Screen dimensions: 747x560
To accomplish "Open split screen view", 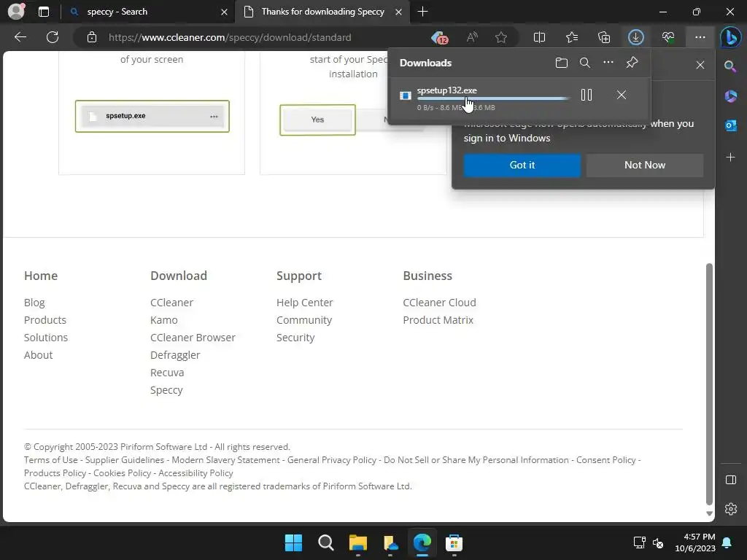I will click(539, 37).
